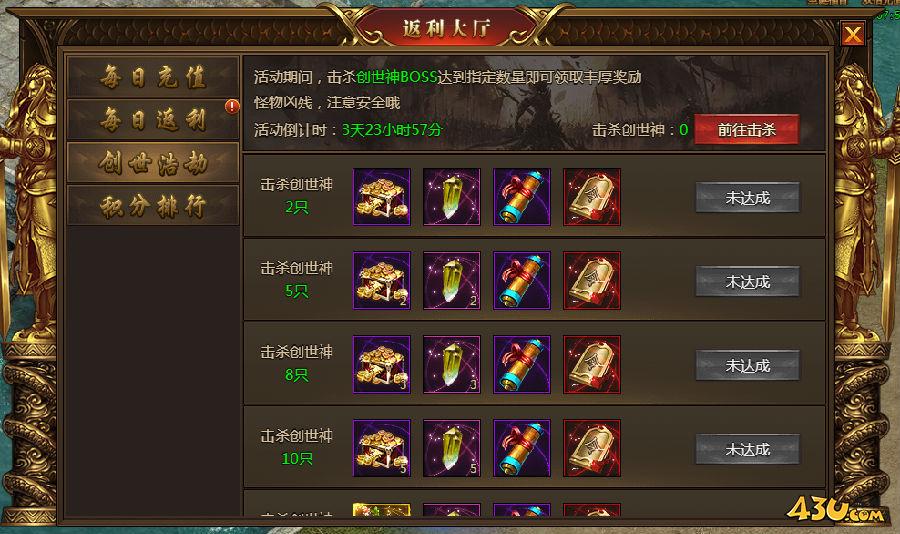Click red token reward in 2只 row
The image size is (900, 534).
tap(592, 197)
